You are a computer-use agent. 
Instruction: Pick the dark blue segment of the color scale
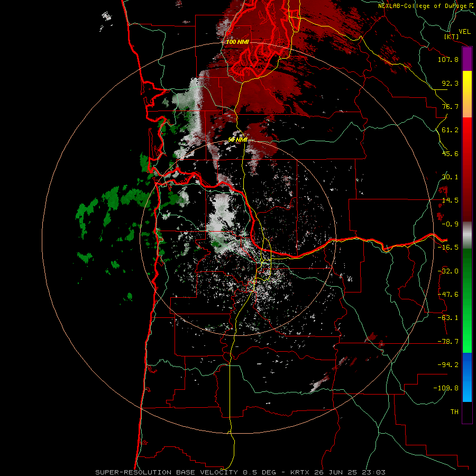[467, 362]
